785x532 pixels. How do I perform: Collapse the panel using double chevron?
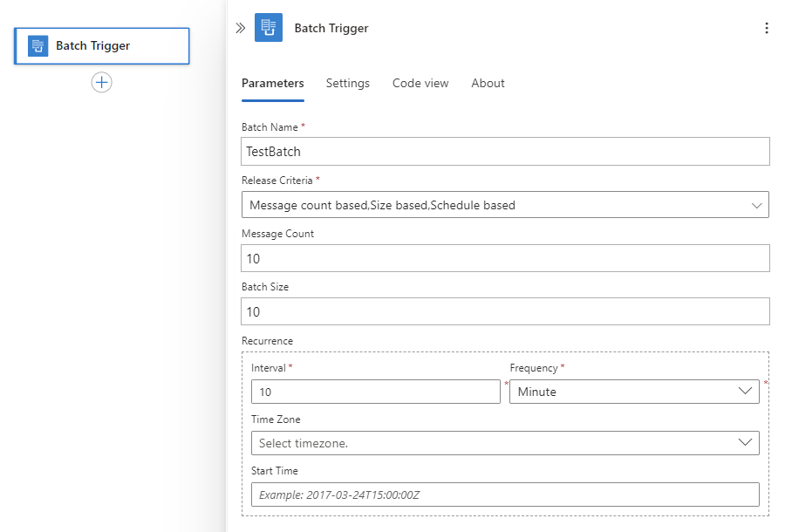tap(241, 28)
